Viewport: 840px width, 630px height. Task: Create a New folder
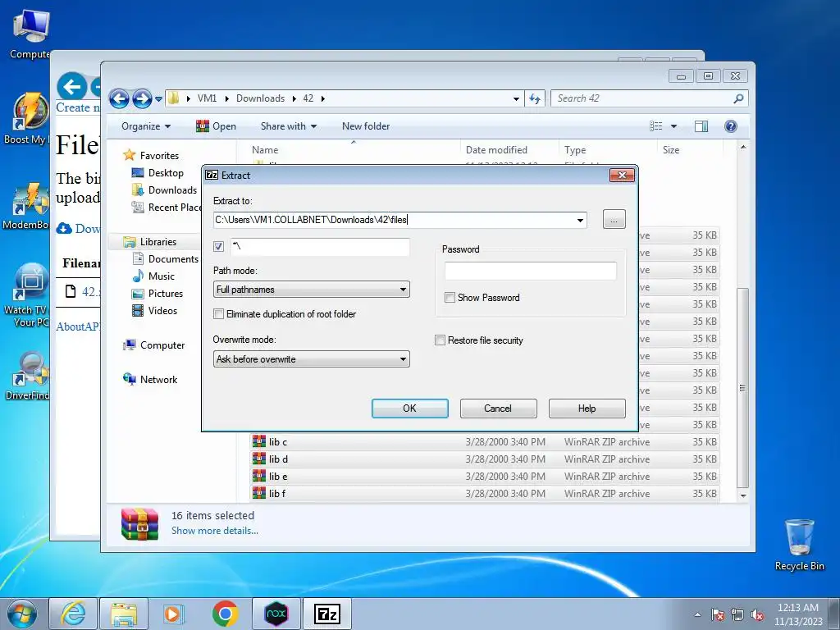tap(366, 126)
